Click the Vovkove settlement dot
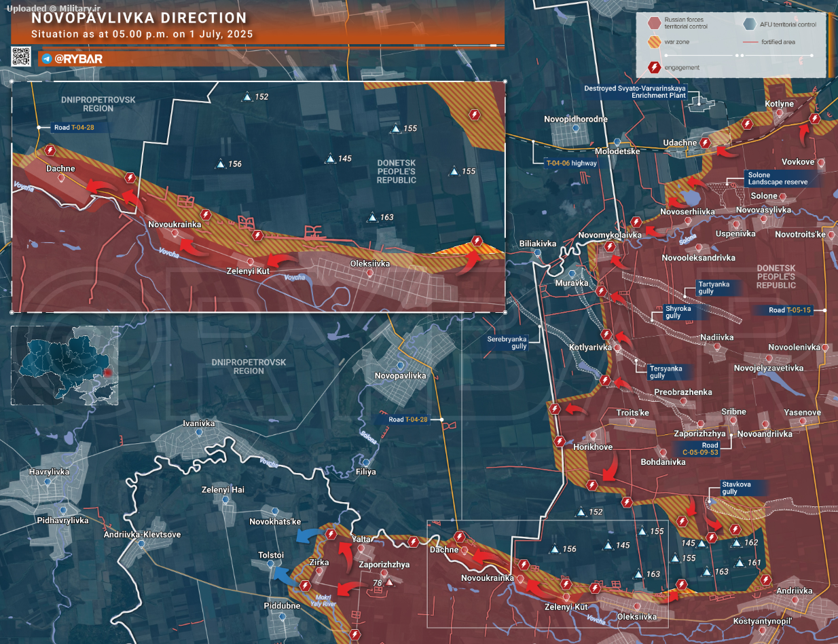 click(821, 163)
